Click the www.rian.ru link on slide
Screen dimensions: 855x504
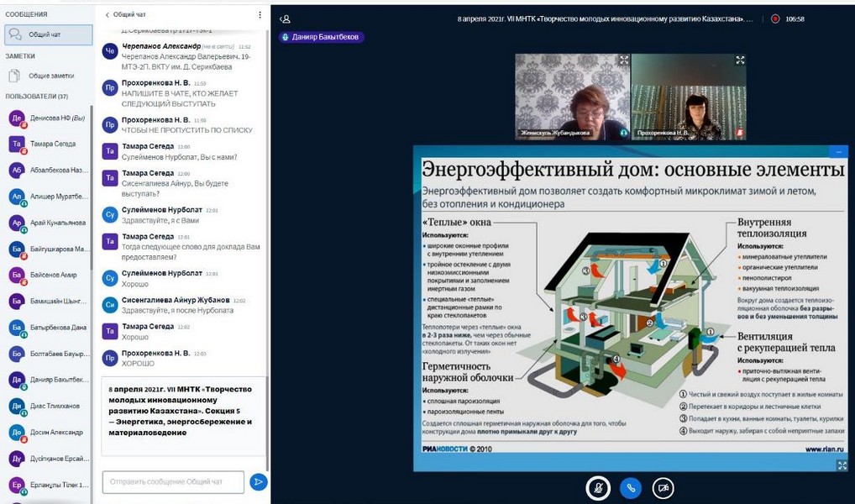825,449
